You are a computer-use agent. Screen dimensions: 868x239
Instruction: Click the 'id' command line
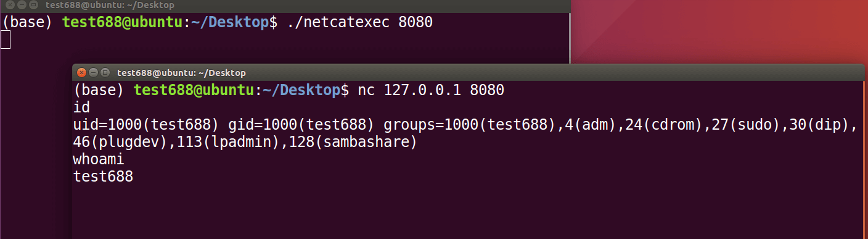81,107
